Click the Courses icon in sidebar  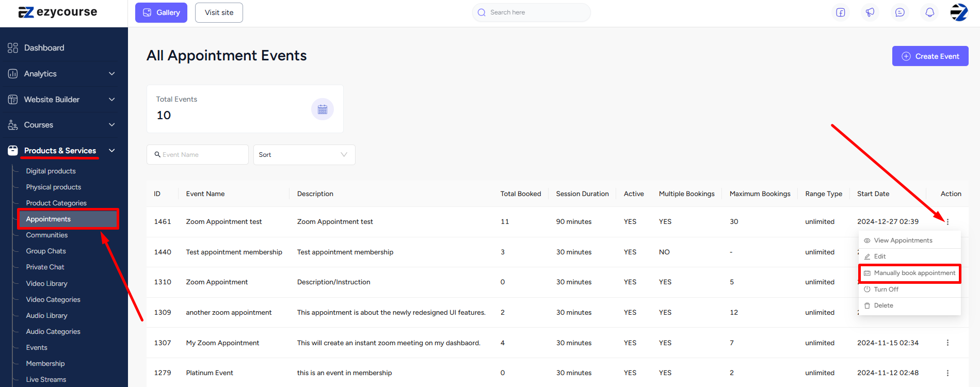click(x=13, y=125)
